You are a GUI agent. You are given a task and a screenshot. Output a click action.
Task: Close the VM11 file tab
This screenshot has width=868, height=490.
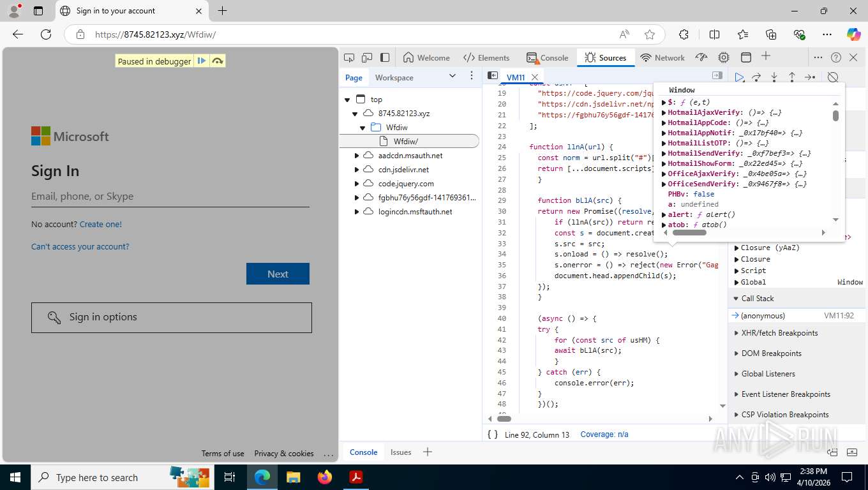click(535, 77)
